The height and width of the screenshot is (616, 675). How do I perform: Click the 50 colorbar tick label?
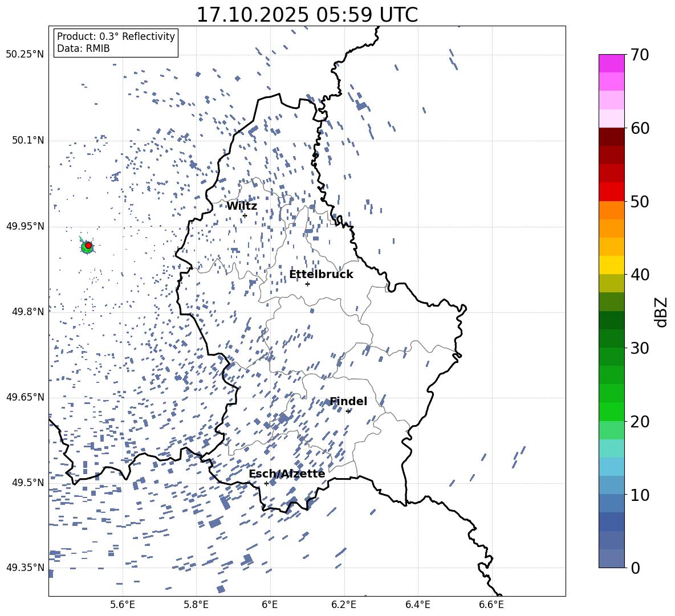640,202
